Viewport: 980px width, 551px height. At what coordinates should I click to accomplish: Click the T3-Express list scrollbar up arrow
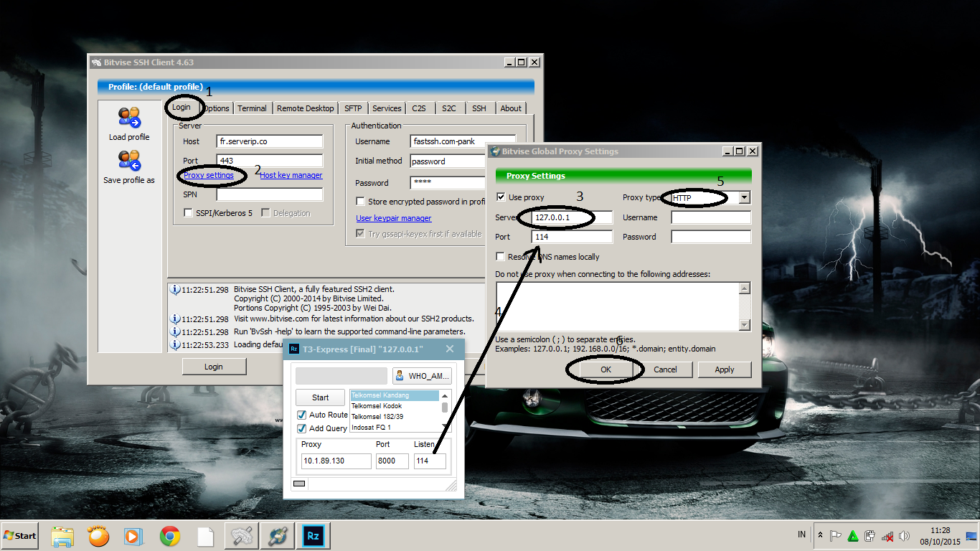pos(445,396)
